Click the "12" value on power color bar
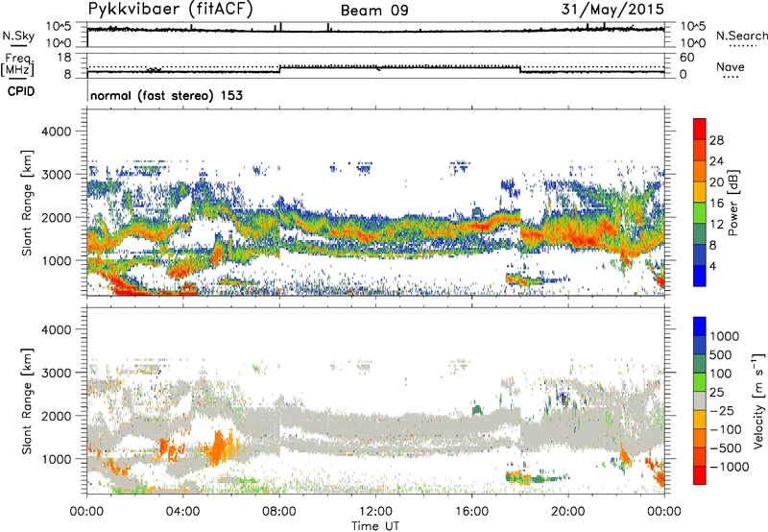Image resolution: width=768 pixels, height=532 pixels. point(716,225)
